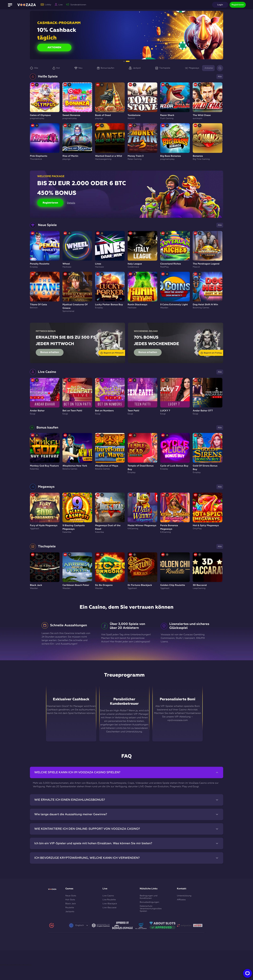Click the Live Casino section icon
This screenshot has width=253, height=980.
[33, 372]
